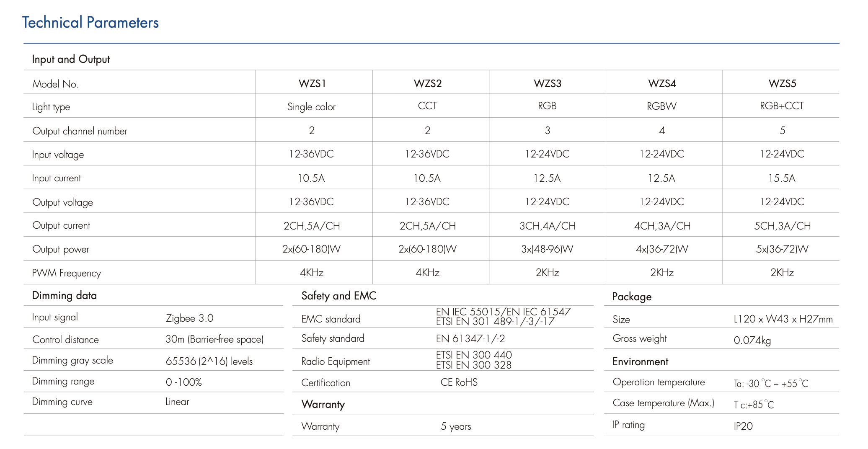Viewport: 868px width, 449px height.
Task: Select the Single color light type cell
Action: point(311,107)
